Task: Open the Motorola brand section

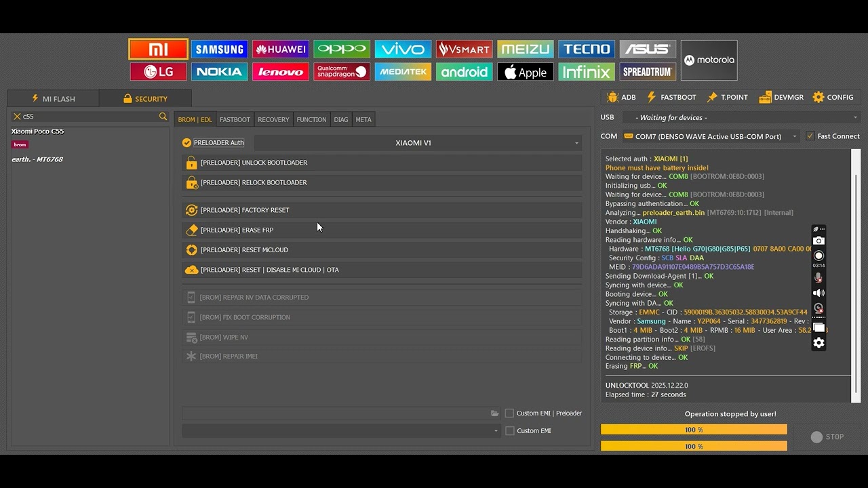Action: point(709,60)
